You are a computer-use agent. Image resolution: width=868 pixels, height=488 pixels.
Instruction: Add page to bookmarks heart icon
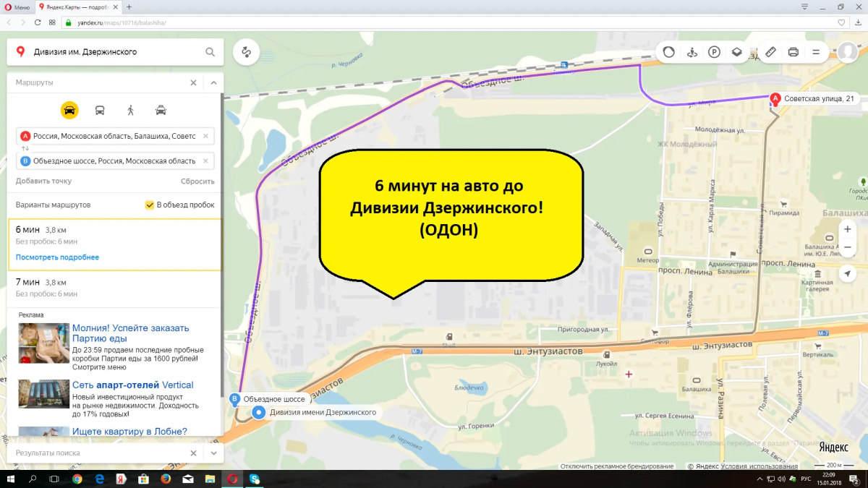coord(841,22)
